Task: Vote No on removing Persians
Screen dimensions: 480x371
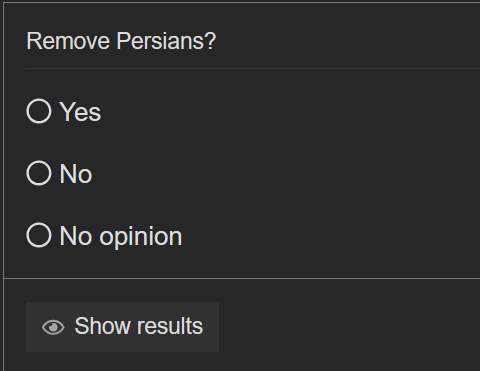Action: 39,173
